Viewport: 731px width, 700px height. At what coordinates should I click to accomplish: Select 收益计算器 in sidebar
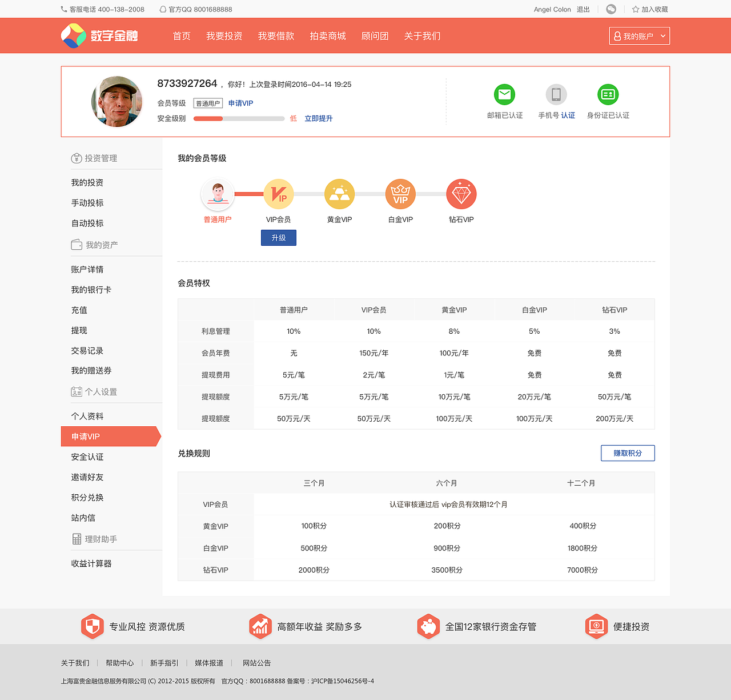pos(91,563)
